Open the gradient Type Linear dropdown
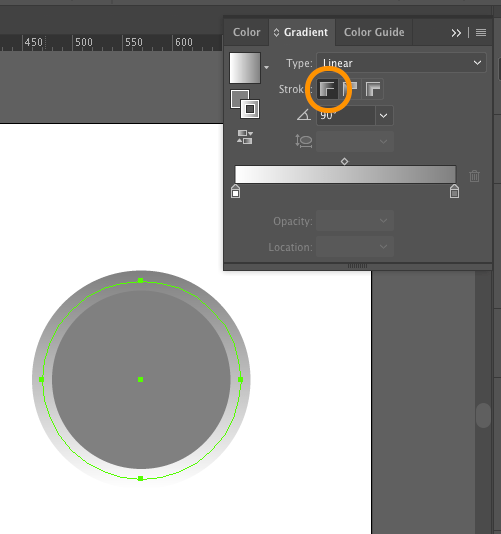 401,63
